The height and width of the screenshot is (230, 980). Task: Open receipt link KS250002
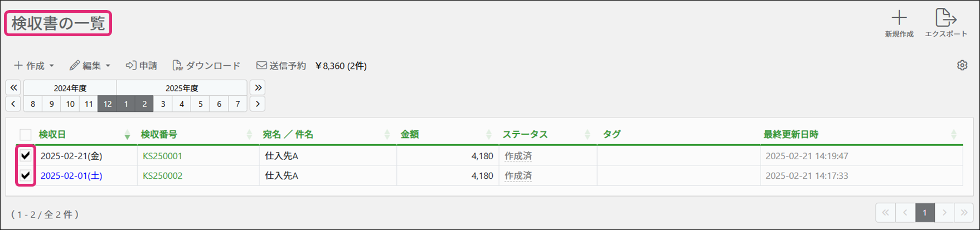162,175
